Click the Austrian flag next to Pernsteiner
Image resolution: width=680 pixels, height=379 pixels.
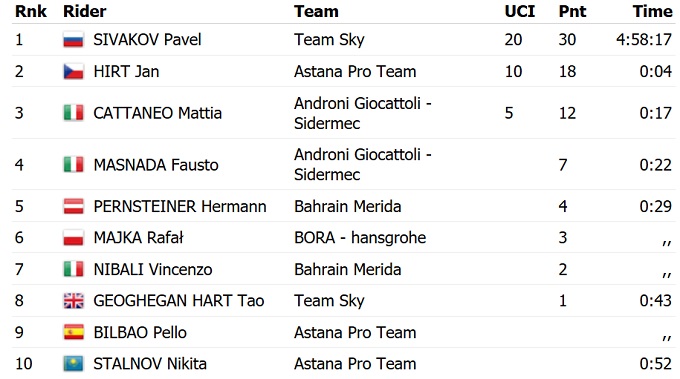(73, 206)
